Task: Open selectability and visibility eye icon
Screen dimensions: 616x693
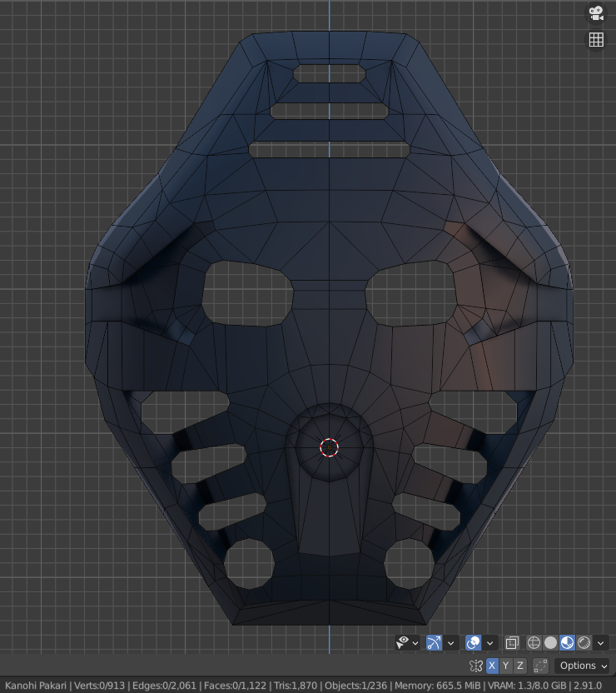Action: click(402, 643)
